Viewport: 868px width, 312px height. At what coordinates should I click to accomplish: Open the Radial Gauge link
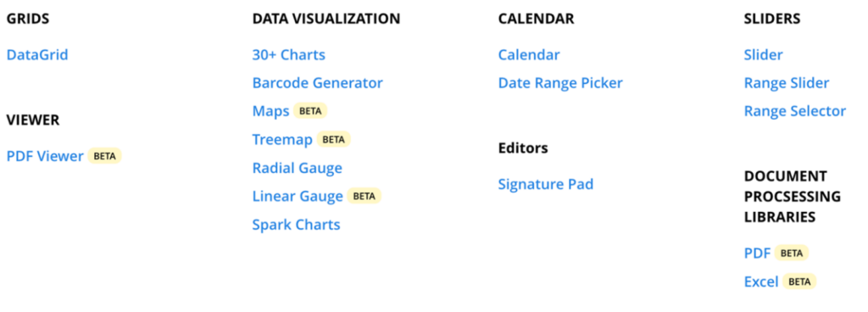[298, 168]
